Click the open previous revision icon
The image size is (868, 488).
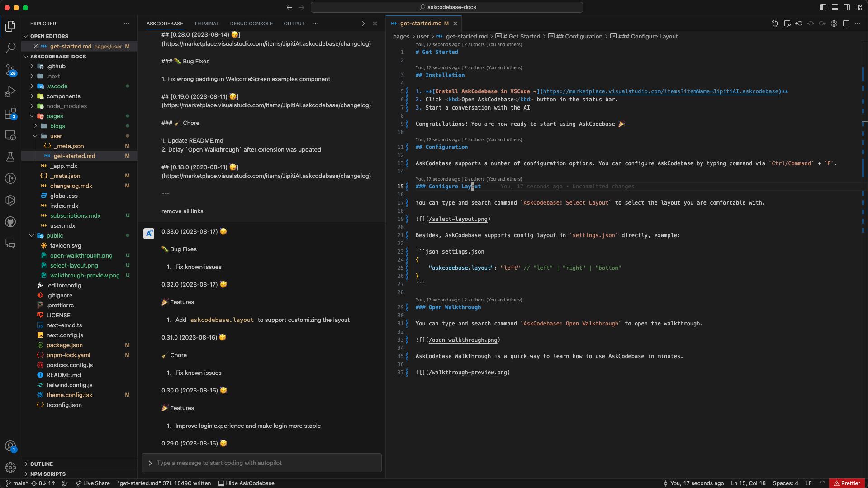(799, 24)
